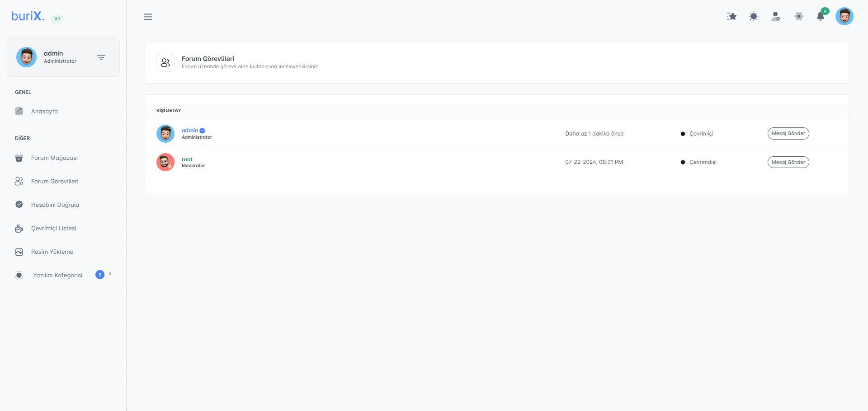Click Mesaj Gönder for root moderator
Image resolution: width=868 pixels, height=411 pixels.
pyautogui.click(x=788, y=162)
